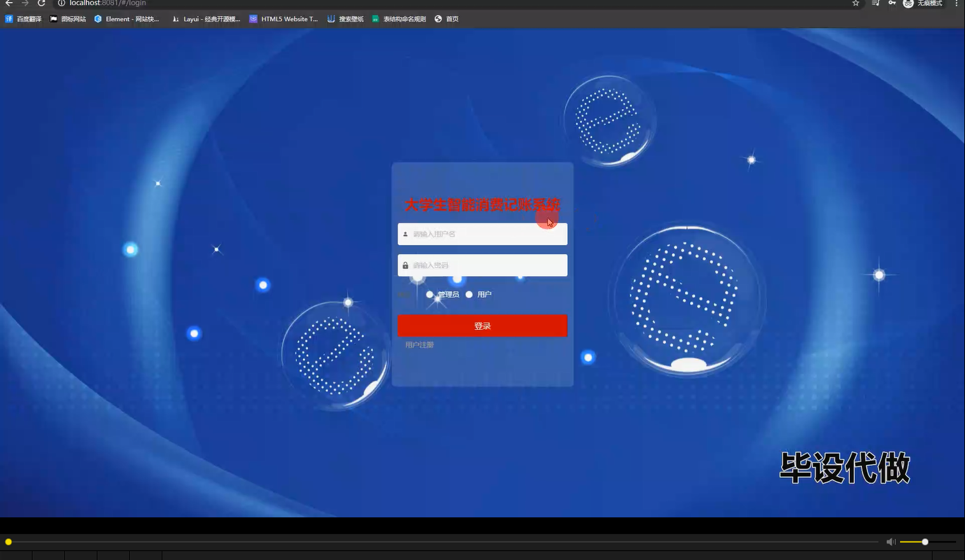
Task: Click the lock icon in password field
Action: point(405,265)
